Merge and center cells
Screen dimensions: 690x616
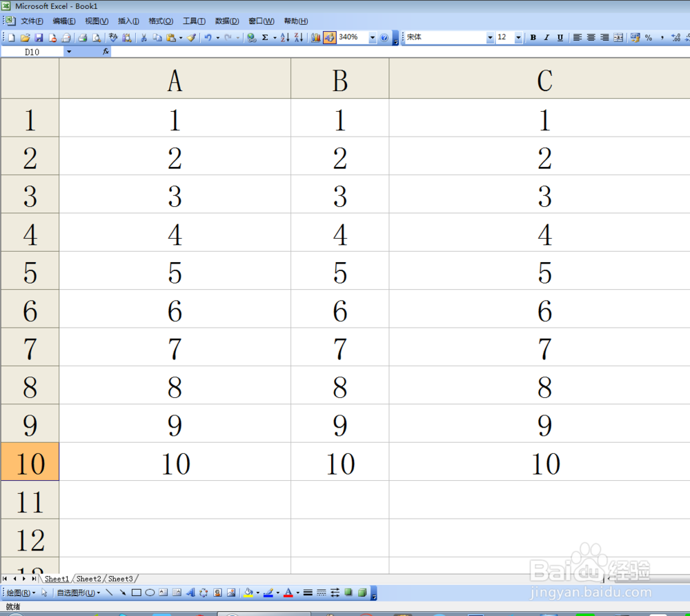(x=618, y=37)
